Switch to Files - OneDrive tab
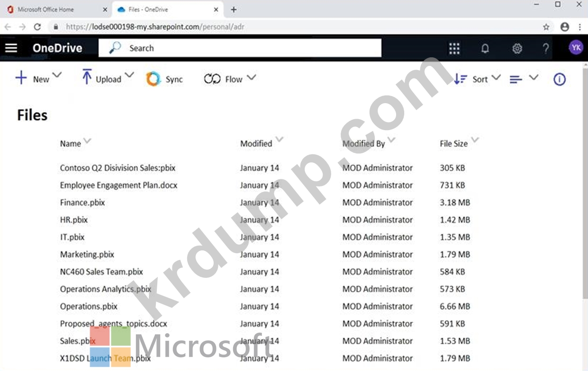This screenshot has width=588, height=371. tap(168, 9)
